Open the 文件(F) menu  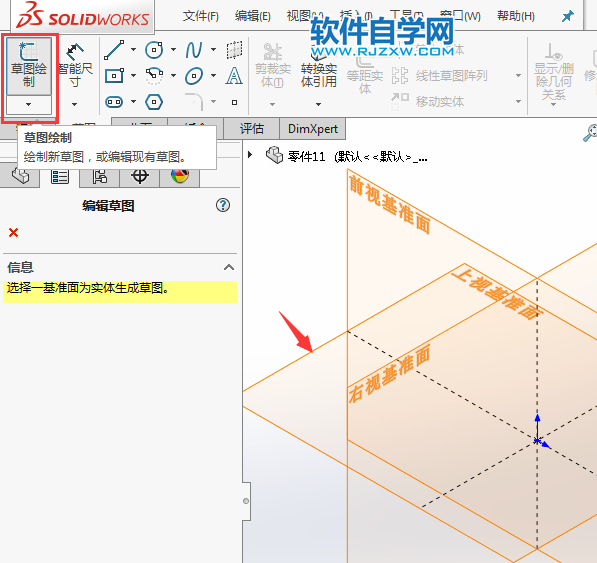pos(201,16)
